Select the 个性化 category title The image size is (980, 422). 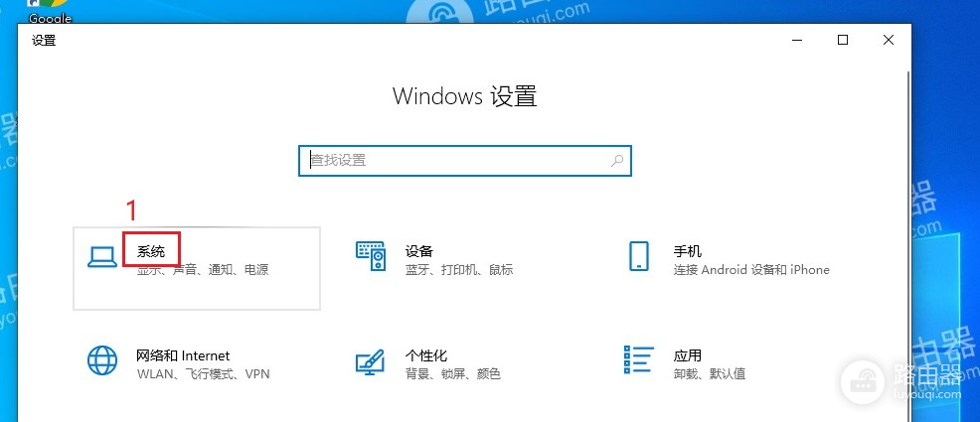425,355
